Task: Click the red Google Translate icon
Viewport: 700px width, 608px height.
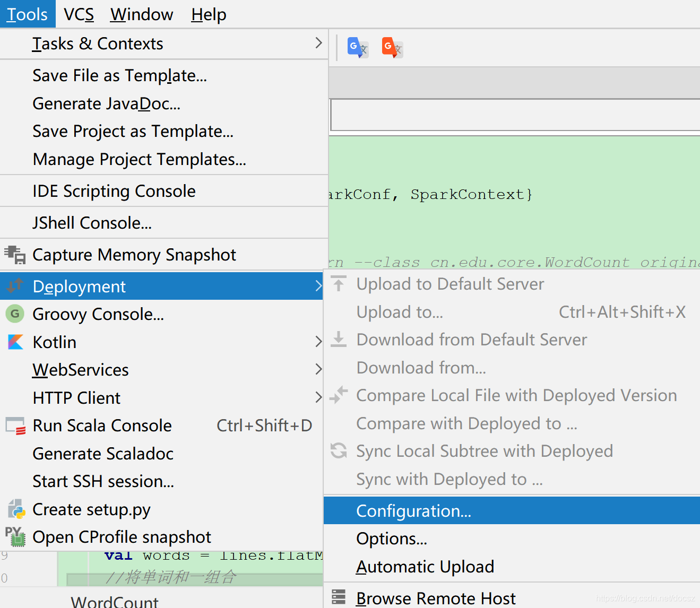Action: pyautogui.click(x=393, y=48)
